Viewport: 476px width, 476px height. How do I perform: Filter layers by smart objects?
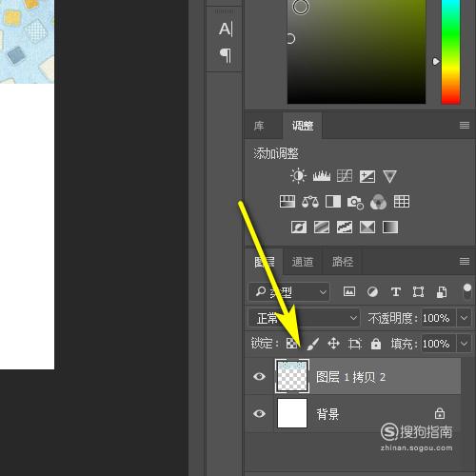point(442,292)
